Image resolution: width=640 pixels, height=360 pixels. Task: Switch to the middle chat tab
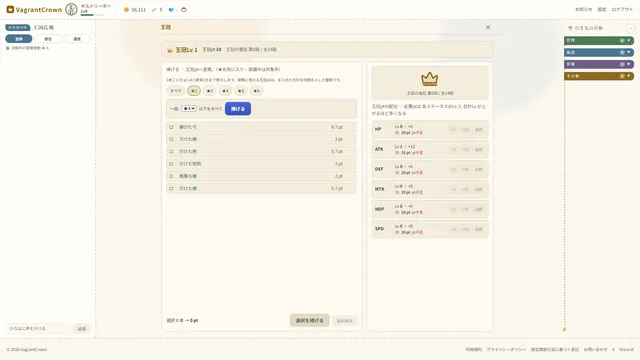pos(48,39)
